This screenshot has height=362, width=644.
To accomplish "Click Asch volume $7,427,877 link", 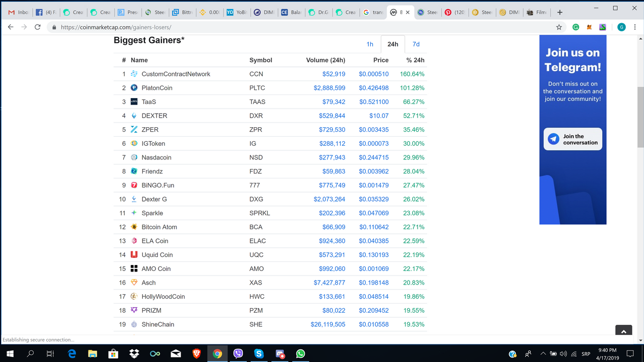I will point(330,283).
